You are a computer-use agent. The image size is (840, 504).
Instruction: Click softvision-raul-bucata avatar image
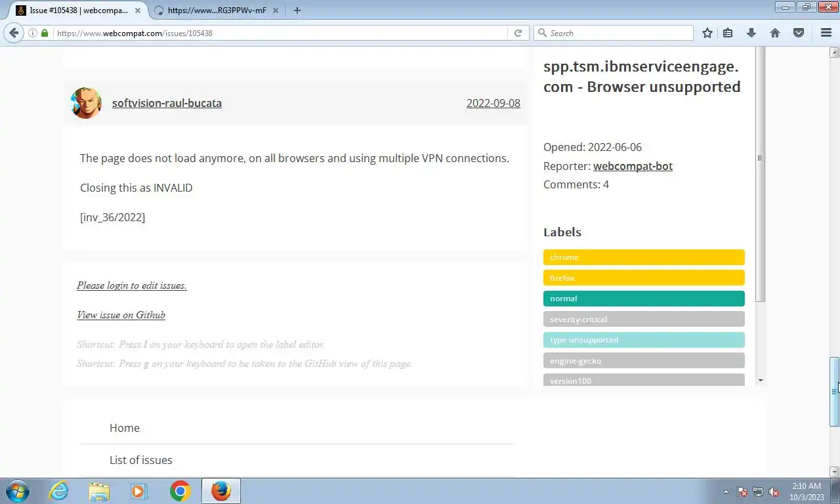point(86,103)
